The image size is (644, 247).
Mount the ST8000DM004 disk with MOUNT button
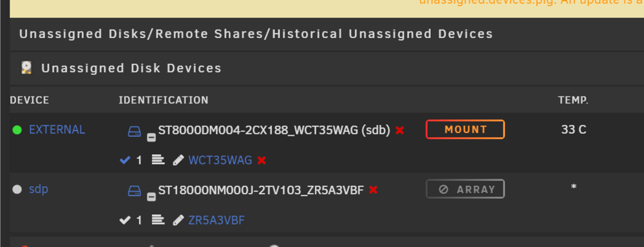(466, 130)
